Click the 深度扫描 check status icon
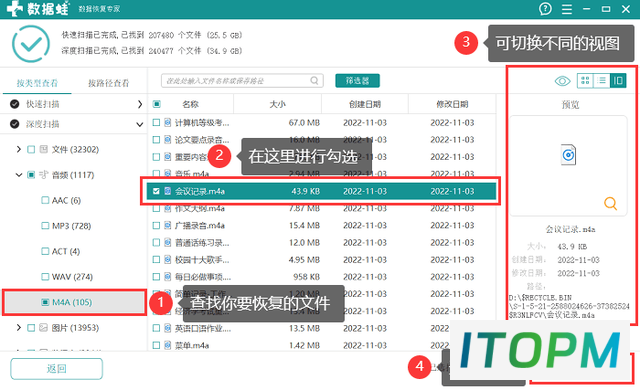The height and width of the screenshot is (390, 640). coord(15,124)
